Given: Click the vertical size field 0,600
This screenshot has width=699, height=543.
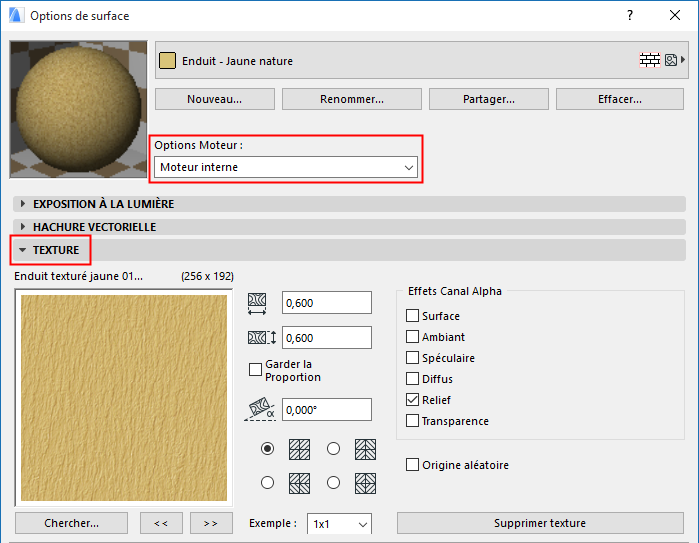Looking at the screenshot, I should (327, 337).
